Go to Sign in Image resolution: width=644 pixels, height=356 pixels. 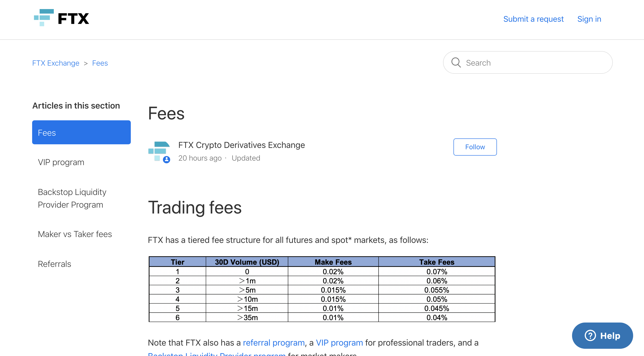pos(589,19)
